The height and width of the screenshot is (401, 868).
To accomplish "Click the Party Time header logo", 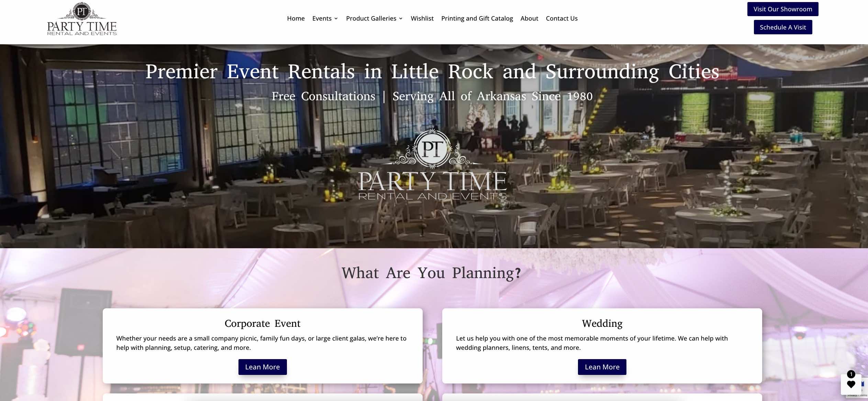I will (x=82, y=19).
